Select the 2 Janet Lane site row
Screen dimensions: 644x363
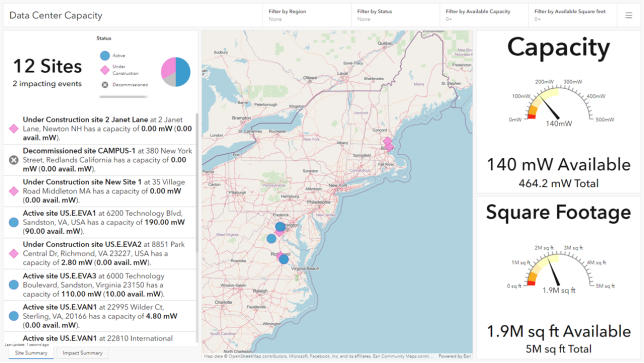point(100,129)
